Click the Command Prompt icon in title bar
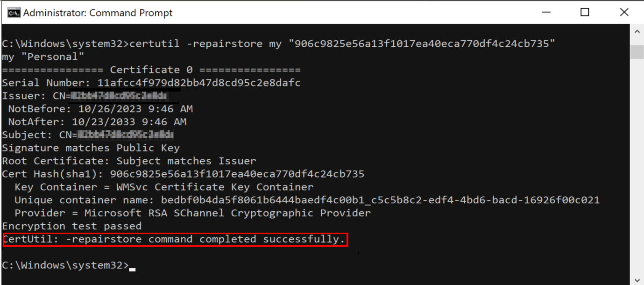This screenshot has width=644, height=285. 13,13
